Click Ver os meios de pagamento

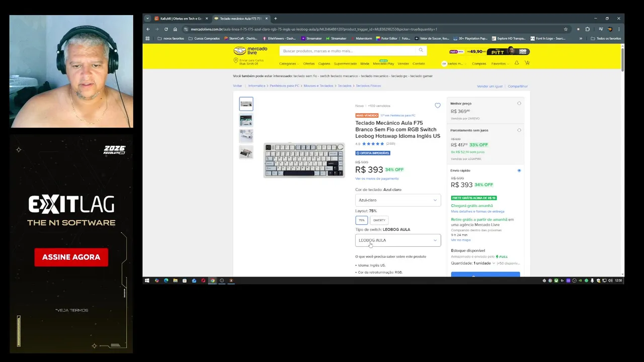tap(377, 178)
